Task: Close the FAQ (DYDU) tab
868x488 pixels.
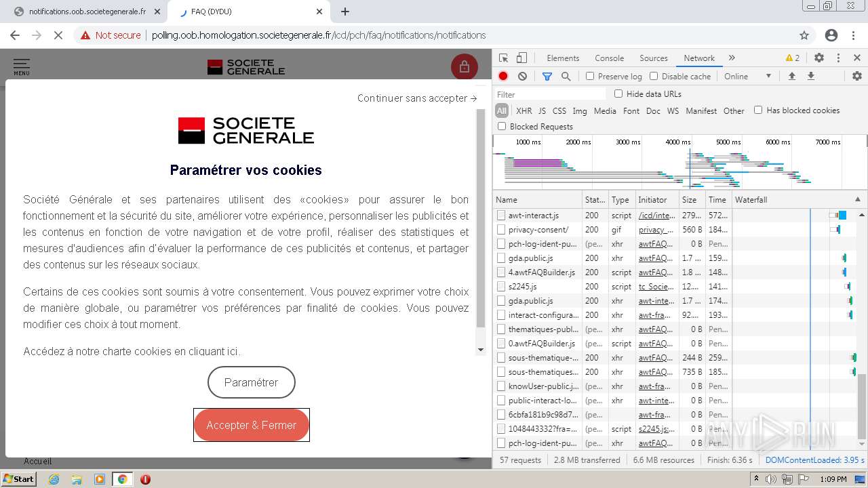Action: 319,12
